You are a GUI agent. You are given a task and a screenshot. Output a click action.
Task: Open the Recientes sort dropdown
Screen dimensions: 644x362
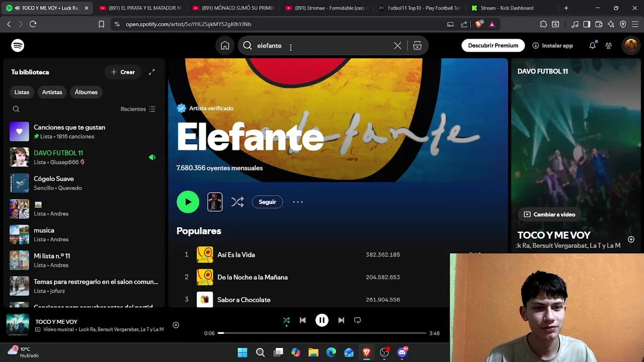(x=138, y=109)
